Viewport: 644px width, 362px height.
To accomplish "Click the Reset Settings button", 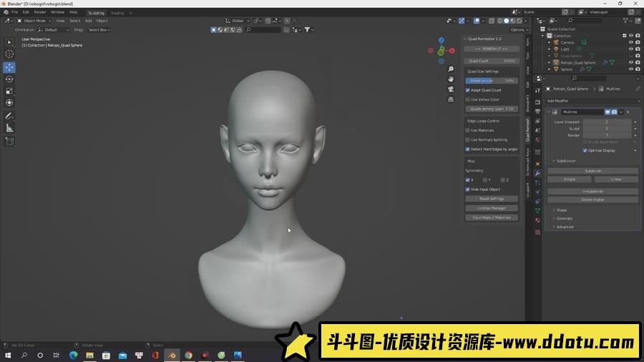I will (x=492, y=199).
